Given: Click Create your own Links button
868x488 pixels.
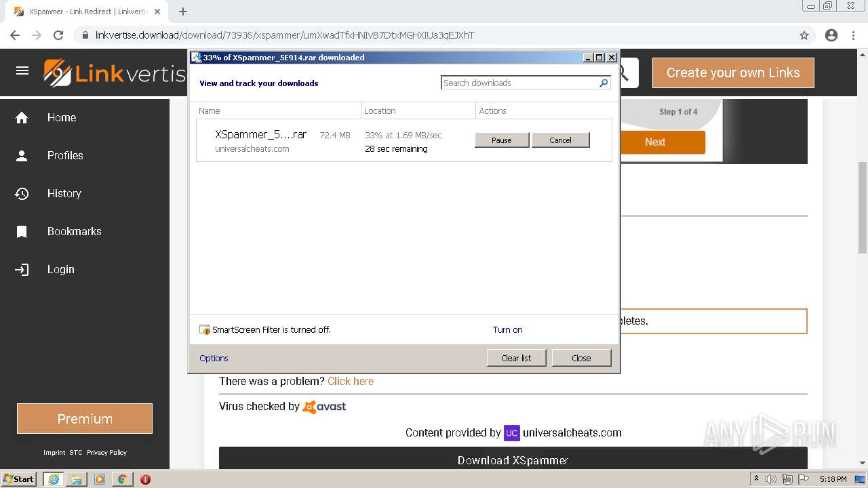Looking at the screenshot, I should click(x=733, y=73).
